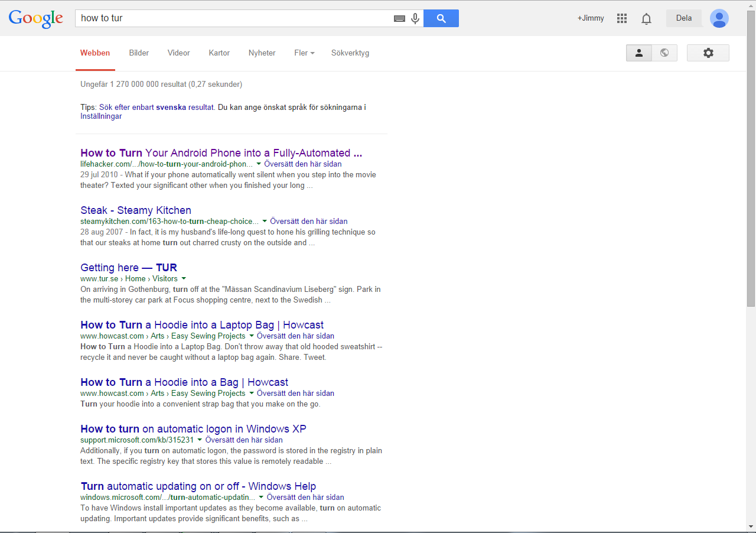Click the 'www.tur.se › Home › Visitors' URL text
756x533 pixels.
tap(129, 278)
